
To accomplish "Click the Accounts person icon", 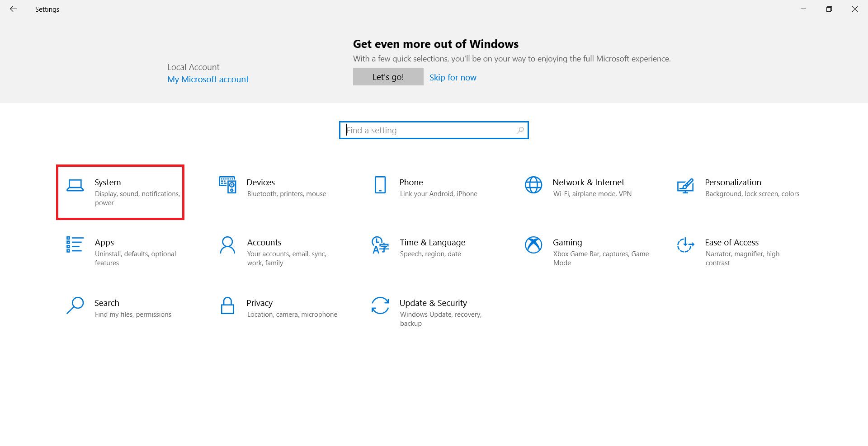I will (x=227, y=245).
